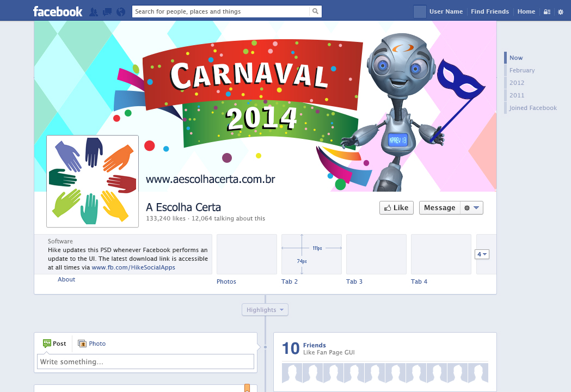Open the page profile picture with hands
The width and height of the screenshot is (571, 392).
tap(93, 181)
